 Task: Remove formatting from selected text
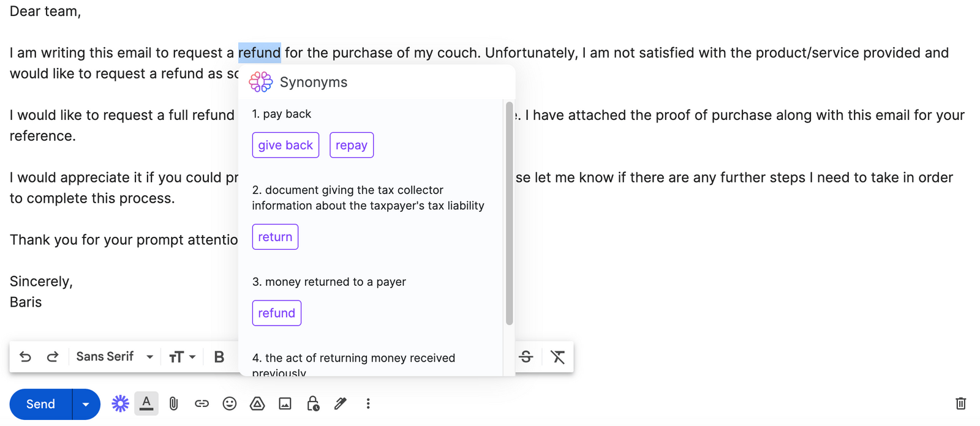tap(558, 356)
